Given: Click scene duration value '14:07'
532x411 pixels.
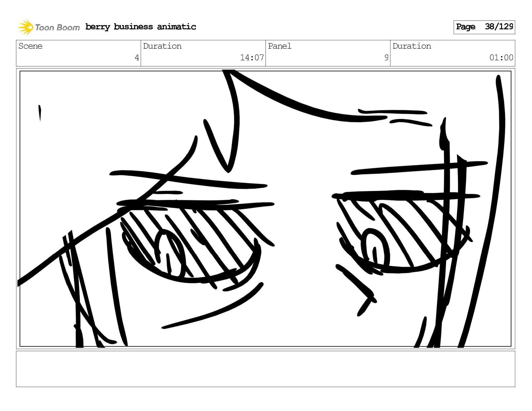Looking at the screenshot, I should [x=252, y=58].
